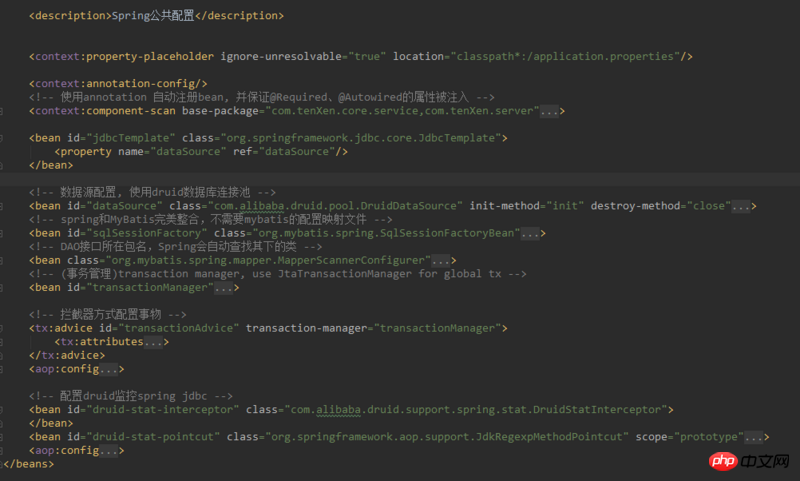Image resolution: width=800 pixels, height=481 pixels.
Task: Place cursor on context:annotation-config tag
Action: point(118,83)
